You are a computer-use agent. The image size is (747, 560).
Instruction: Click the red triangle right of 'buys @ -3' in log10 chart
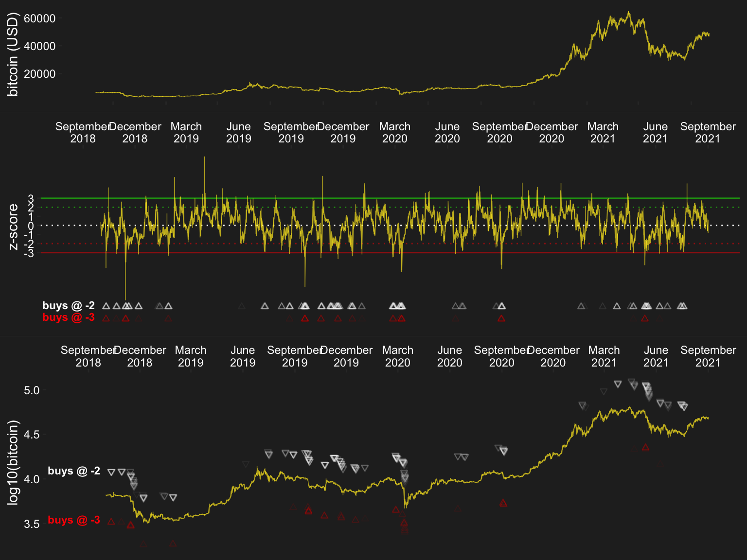click(x=111, y=521)
